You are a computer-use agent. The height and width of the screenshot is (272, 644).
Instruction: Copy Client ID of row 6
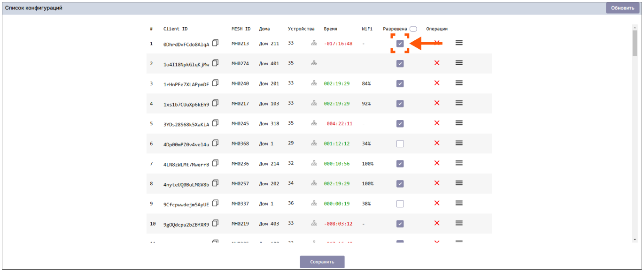tap(216, 143)
